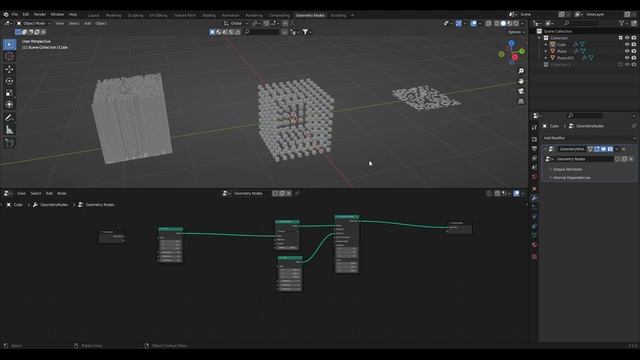Select the Scale tool in viewport toolbar

[9, 93]
